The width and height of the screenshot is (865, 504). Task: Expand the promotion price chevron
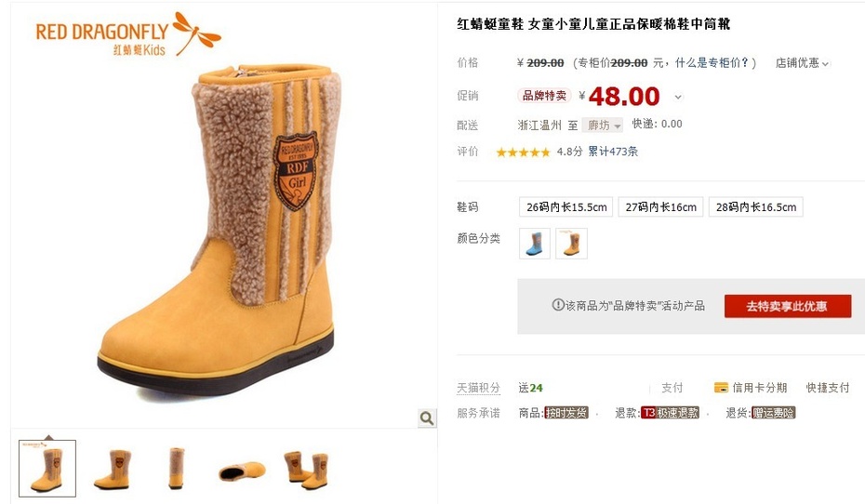[x=678, y=97]
